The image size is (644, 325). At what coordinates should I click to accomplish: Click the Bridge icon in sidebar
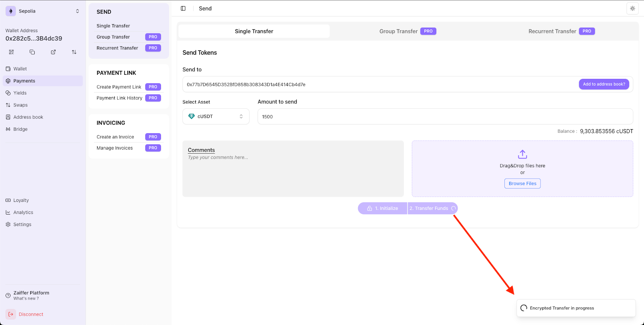pos(8,129)
